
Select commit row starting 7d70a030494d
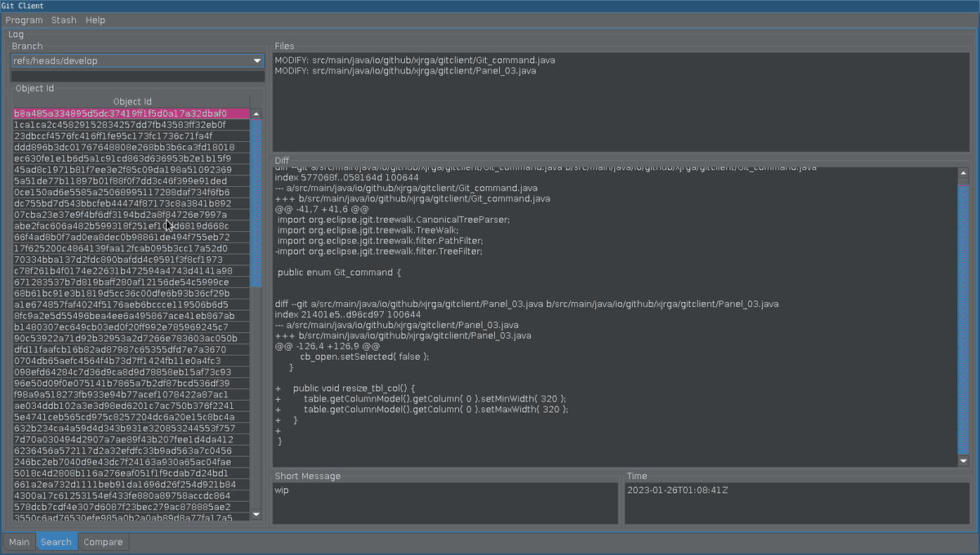tap(131, 439)
